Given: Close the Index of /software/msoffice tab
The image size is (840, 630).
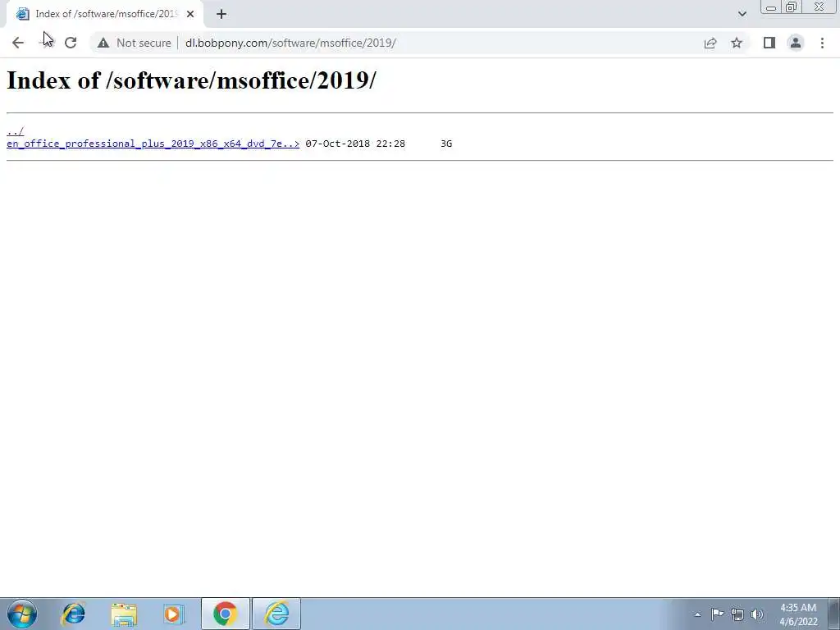Looking at the screenshot, I should coord(190,14).
